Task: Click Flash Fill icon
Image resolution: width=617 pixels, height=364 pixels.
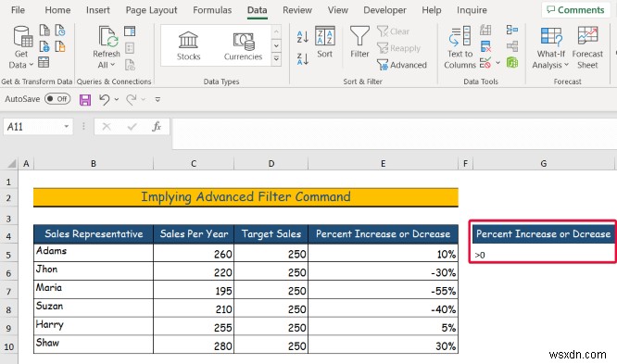Action: click(485, 30)
